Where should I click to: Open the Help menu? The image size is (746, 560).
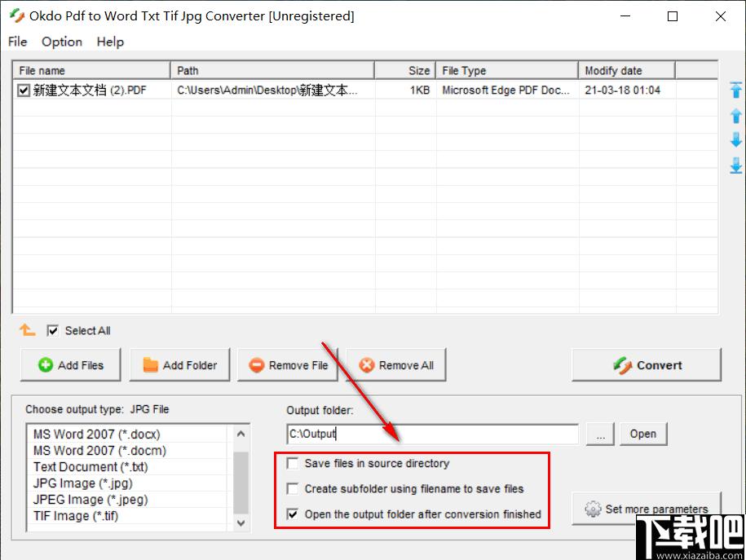pyautogui.click(x=110, y=42)
